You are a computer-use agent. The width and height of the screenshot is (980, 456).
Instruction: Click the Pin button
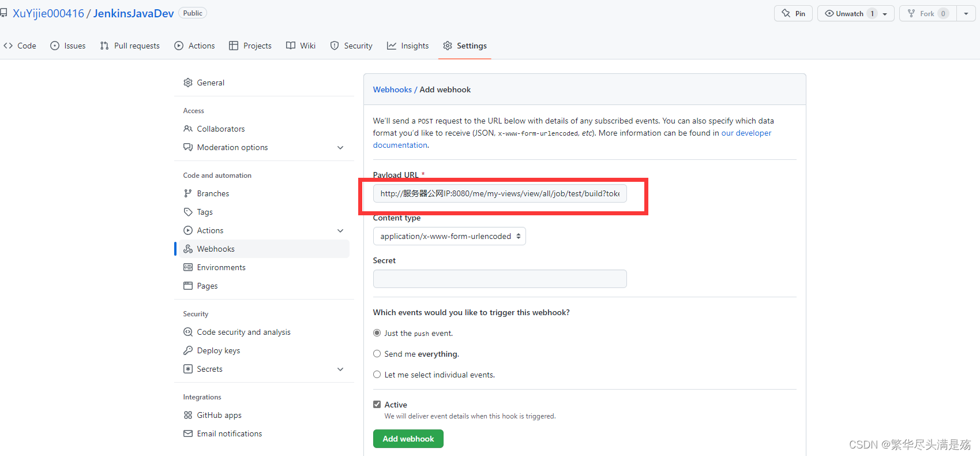point(794,13)
